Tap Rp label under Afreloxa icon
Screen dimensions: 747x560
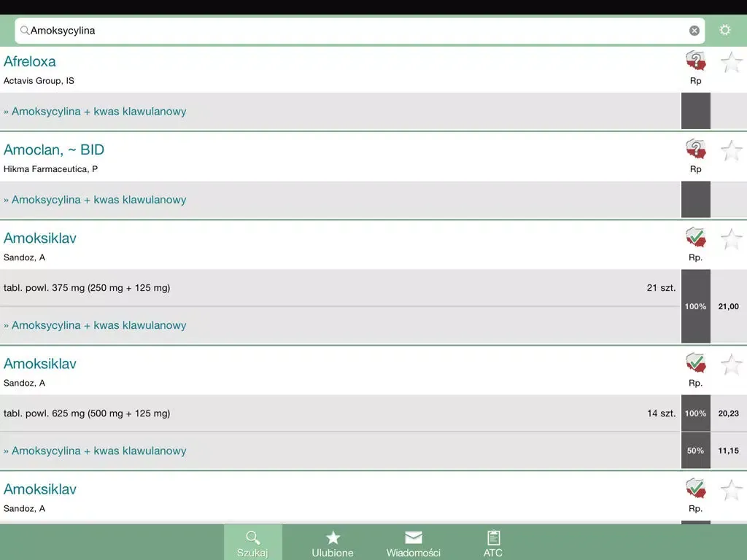coord(695,81)
